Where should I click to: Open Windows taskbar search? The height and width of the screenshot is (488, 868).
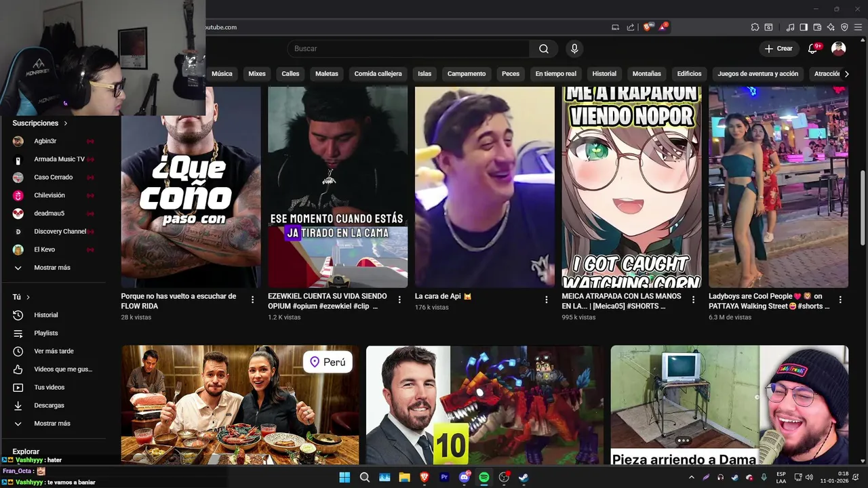(x=364, y=477)
